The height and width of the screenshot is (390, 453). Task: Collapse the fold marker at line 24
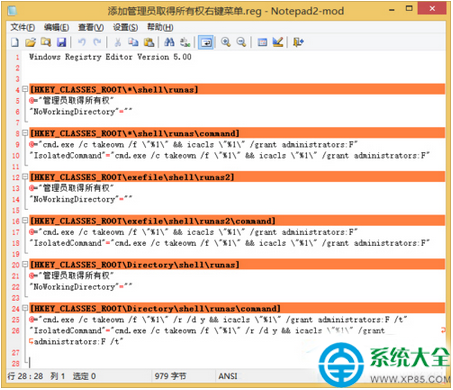click(x=25, y=308)
